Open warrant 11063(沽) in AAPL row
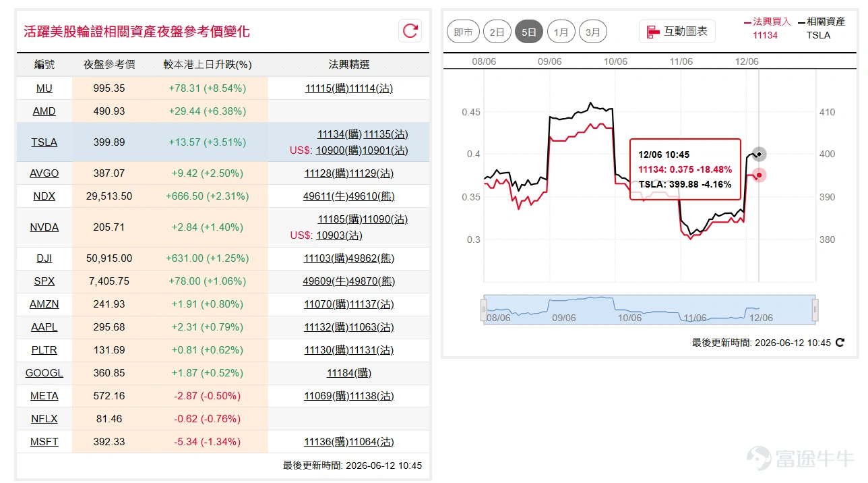 (371, 327)
